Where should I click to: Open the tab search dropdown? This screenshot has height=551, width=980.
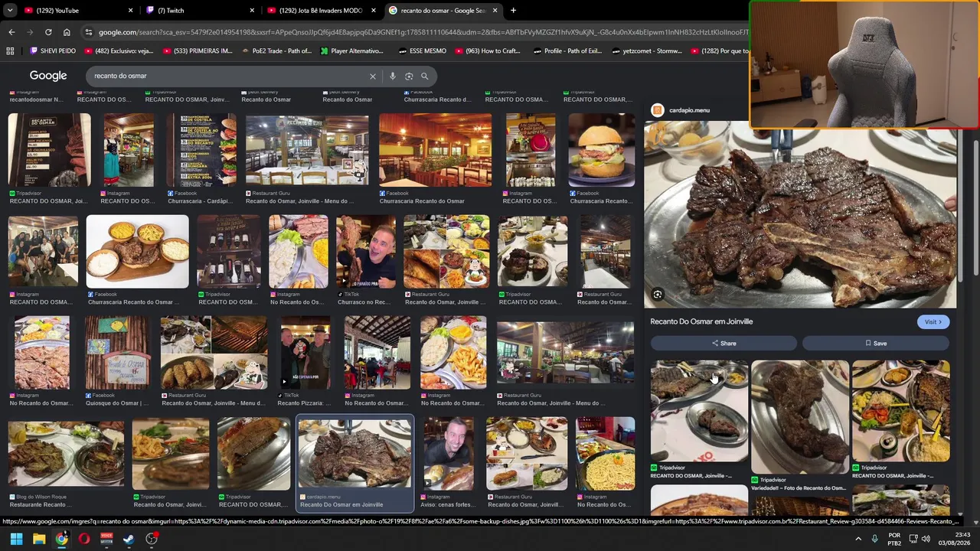pyautogui.click(x=10, y=11)
